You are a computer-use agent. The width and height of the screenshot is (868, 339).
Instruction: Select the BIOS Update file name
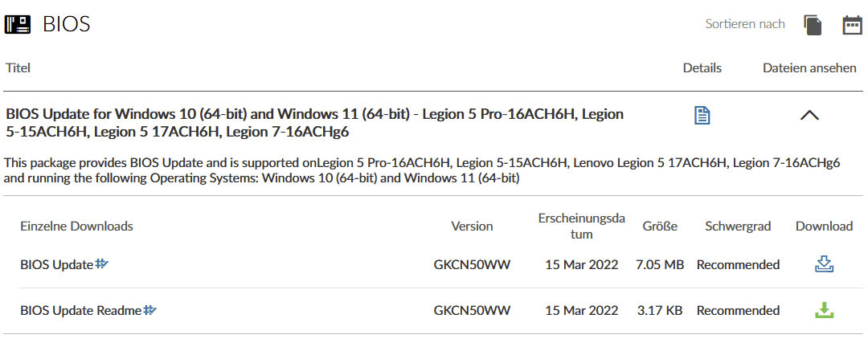56,264
